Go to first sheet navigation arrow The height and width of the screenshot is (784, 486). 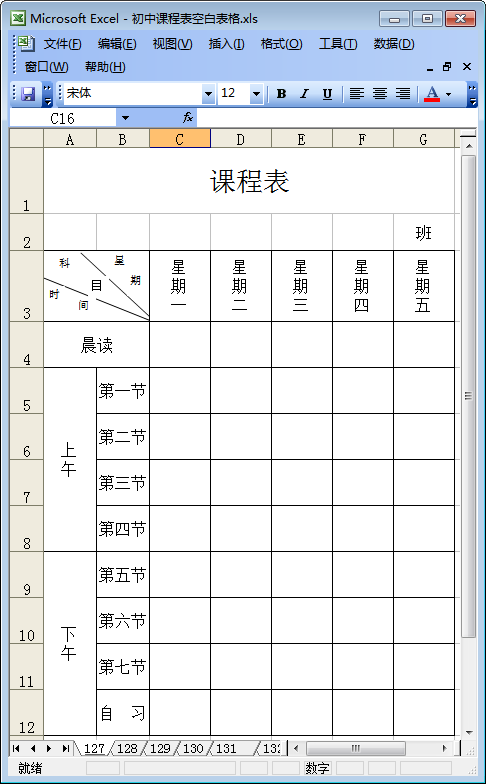coord(16,748)
